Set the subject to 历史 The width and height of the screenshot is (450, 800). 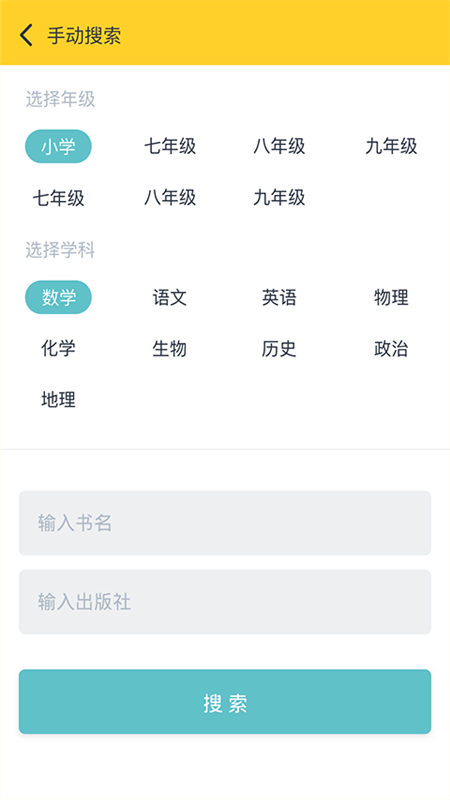click(280, 348)
